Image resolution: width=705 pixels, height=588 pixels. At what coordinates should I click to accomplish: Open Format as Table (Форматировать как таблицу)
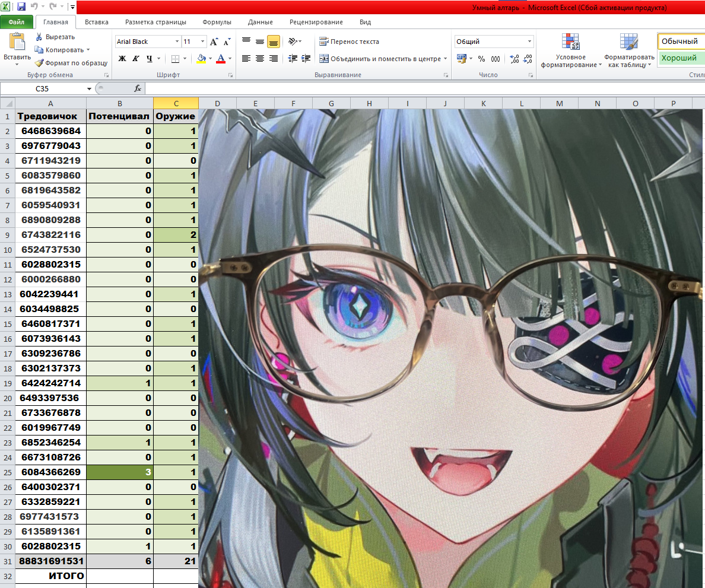coord(629,50)
